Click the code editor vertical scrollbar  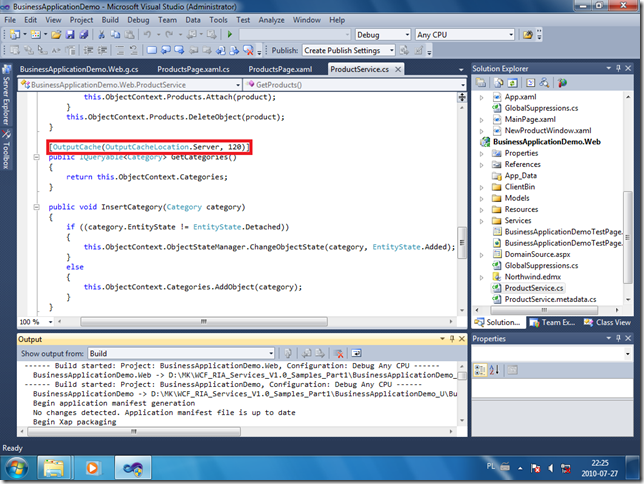point(461,200)
